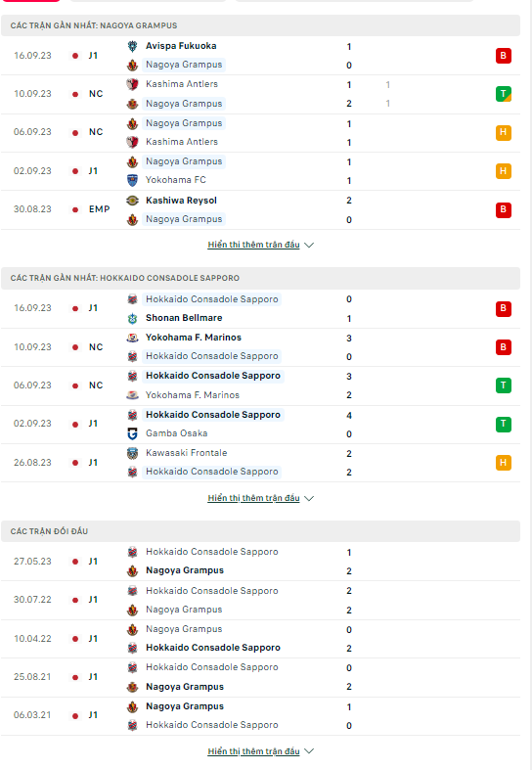Image resolution: width=532 pixels, height=770 pixels.
Task: Click the Shonan Bellmare team crest
Action: (132, 318)
